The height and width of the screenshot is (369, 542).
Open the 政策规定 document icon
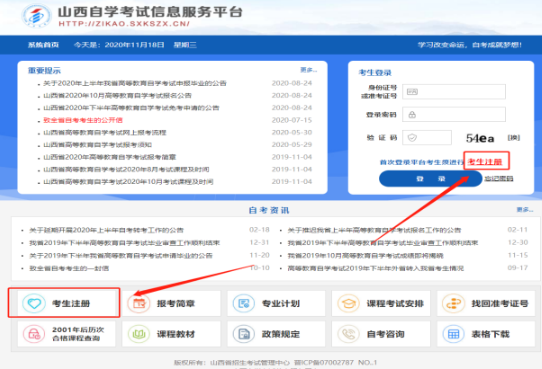pos(244,334)
